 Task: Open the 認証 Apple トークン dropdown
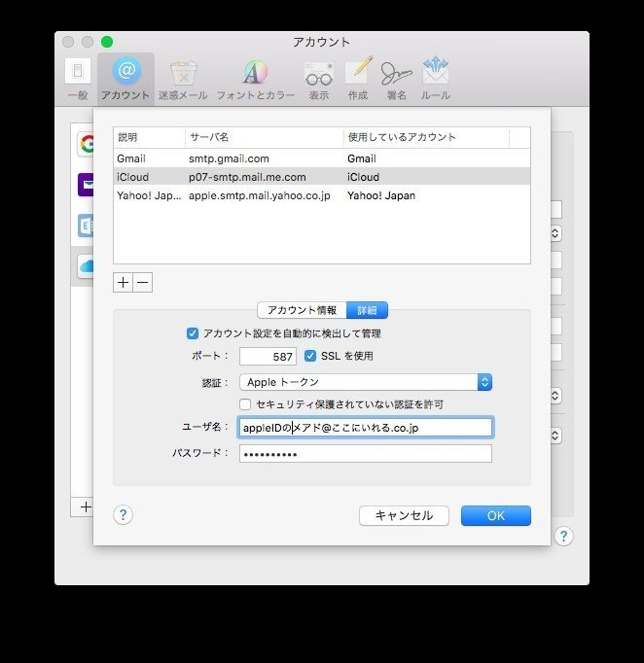coord(366,382)
